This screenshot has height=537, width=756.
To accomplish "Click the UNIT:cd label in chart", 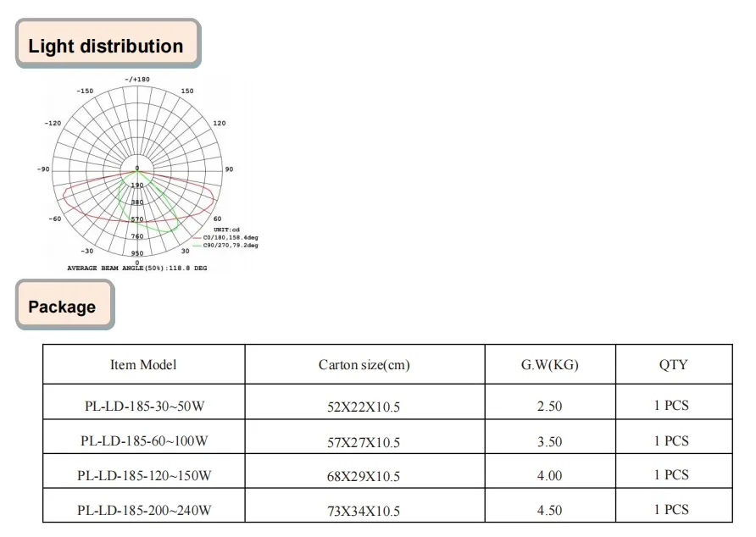I will (x=227, y=230).
